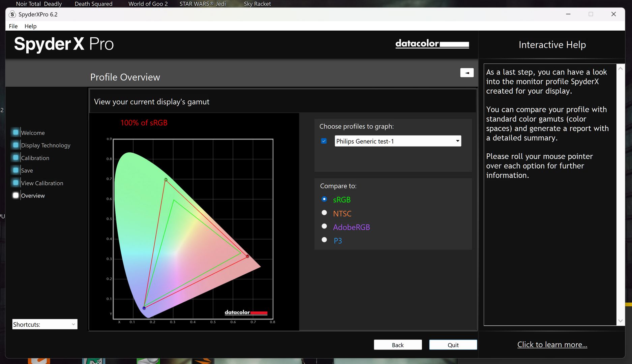Select the AdobeRGB comparison radio button
Screen dimensions: 632x364
click(324, 226)
